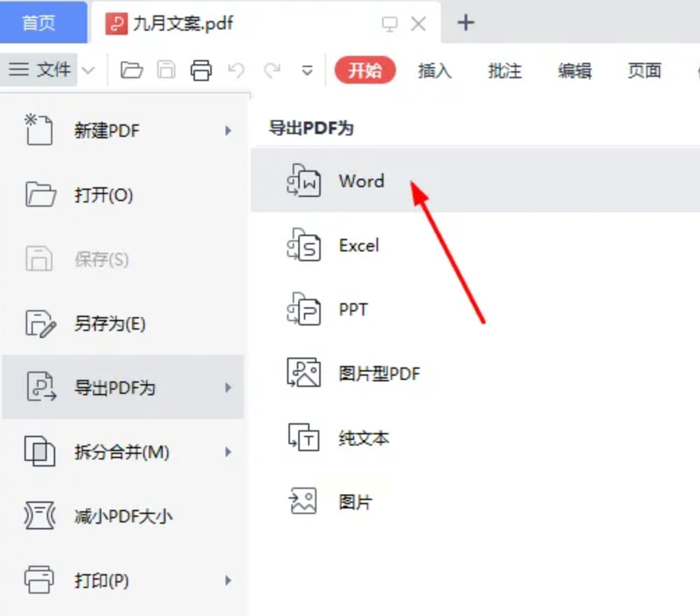Expand the 拆分合并(M) submenu arrow
Image resolution: width=700 pixels, height=616 pixels.
(228, 452)
